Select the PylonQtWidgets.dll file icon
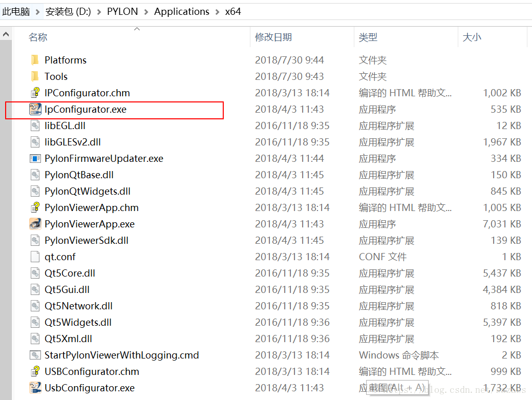Screen dimensions: 532x400 click(35, 191)
